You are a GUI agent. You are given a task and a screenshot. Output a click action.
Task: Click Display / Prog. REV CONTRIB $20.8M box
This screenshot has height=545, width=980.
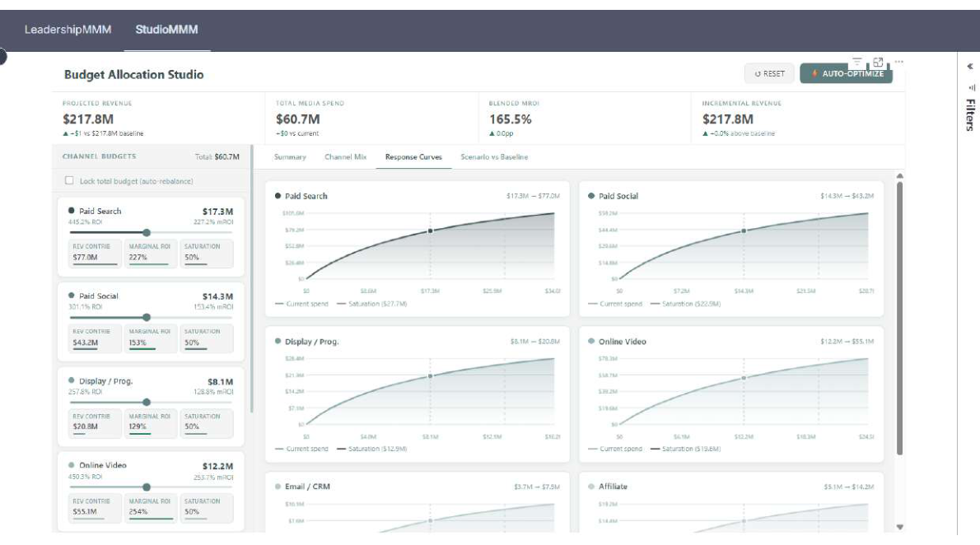[x=95, y=424]
